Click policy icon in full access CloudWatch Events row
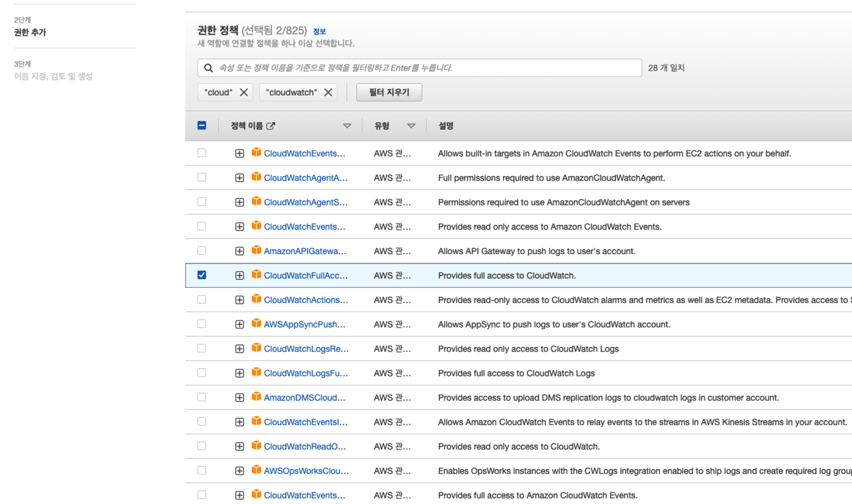 coord(257,495)
